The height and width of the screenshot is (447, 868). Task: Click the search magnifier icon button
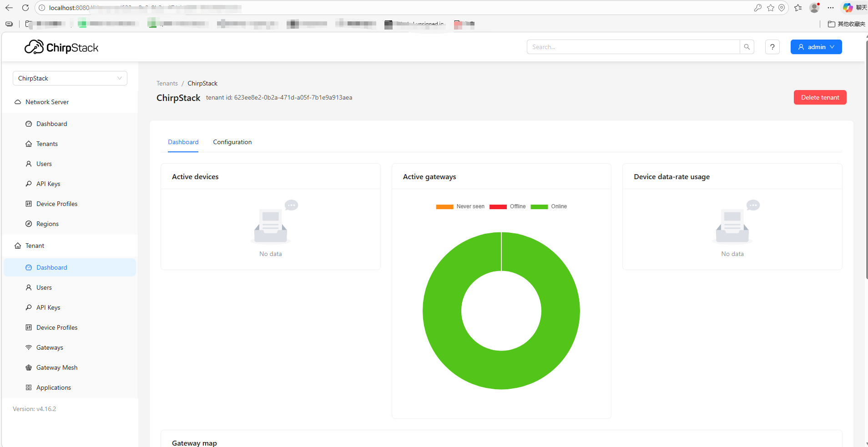[747, 47]
